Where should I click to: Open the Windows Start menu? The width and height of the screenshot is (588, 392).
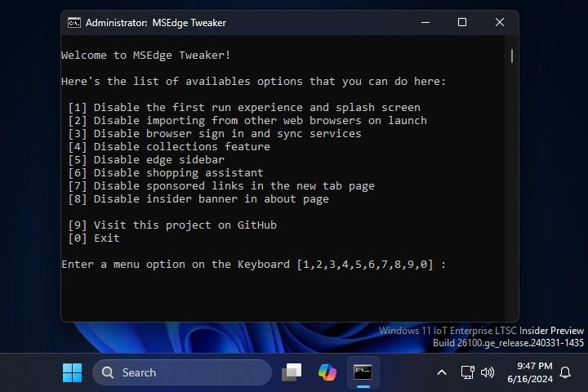(x=72, y=372)
